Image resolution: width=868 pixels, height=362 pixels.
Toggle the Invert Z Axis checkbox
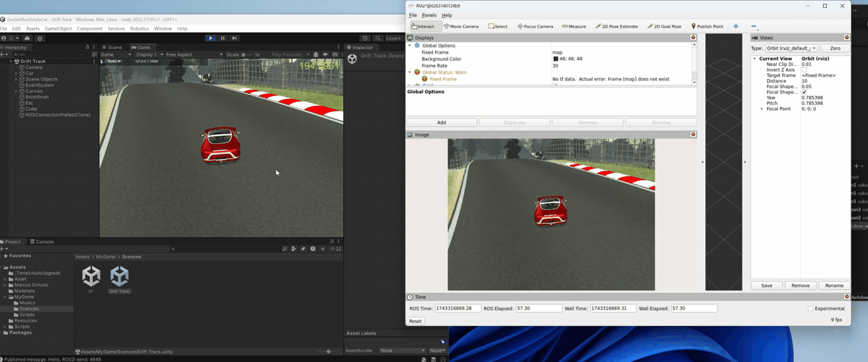pos(804,70)
